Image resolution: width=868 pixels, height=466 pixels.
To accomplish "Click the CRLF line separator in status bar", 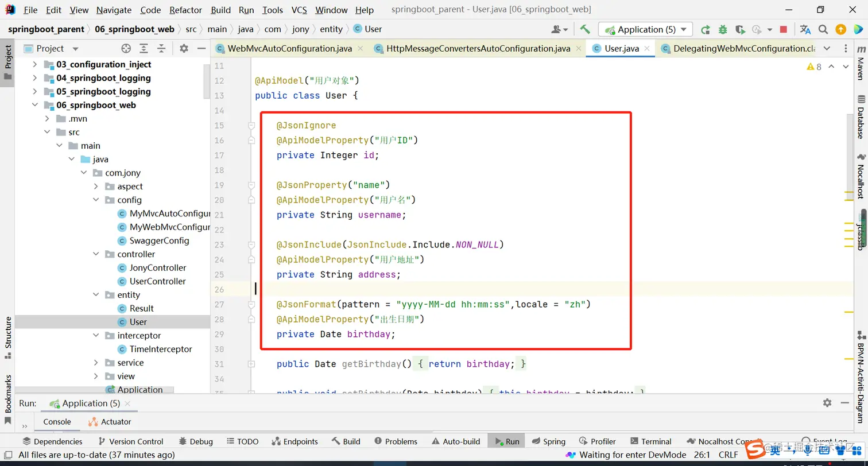I will (x=728, y=455).
